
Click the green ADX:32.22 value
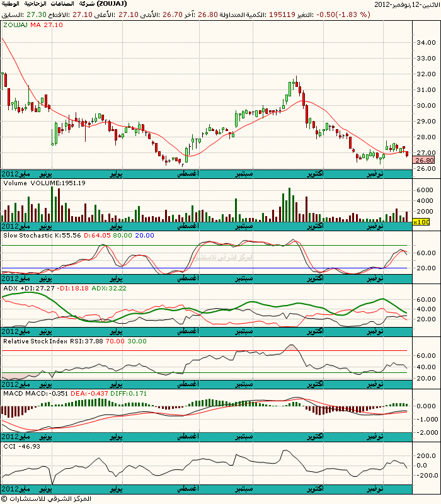point(109,288)
